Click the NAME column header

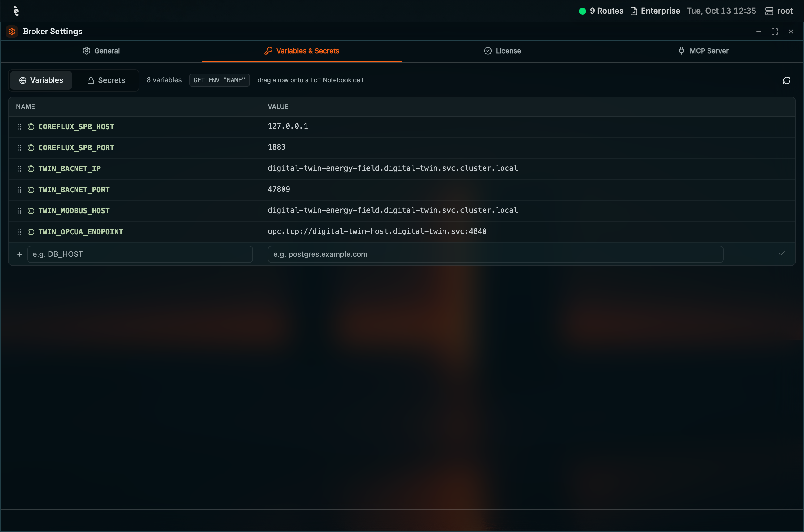tap(25, 107)
